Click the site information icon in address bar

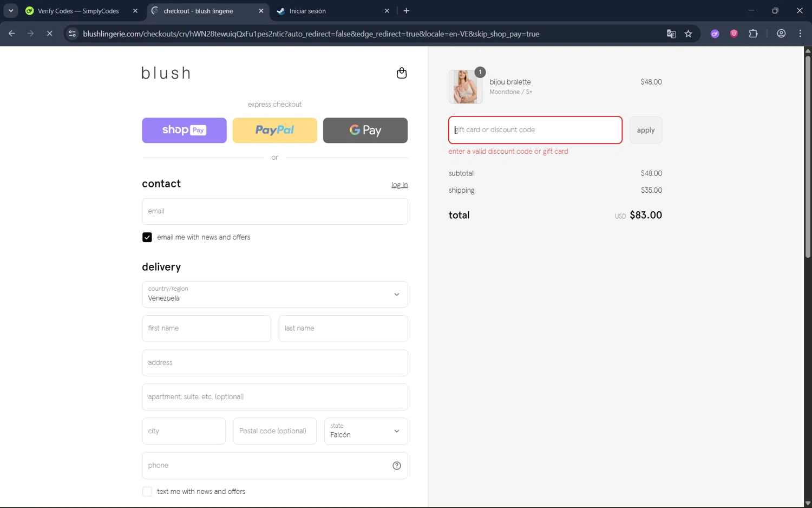[72, 34]
